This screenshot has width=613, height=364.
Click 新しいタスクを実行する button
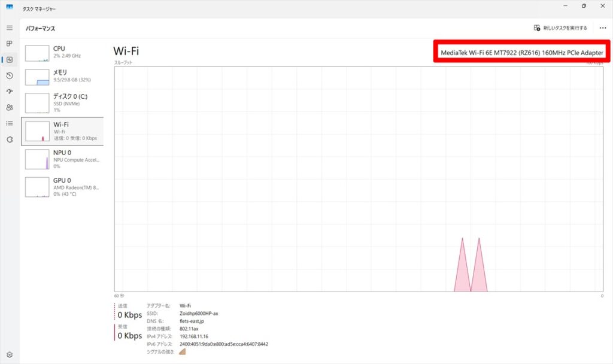tap(560, 28)
